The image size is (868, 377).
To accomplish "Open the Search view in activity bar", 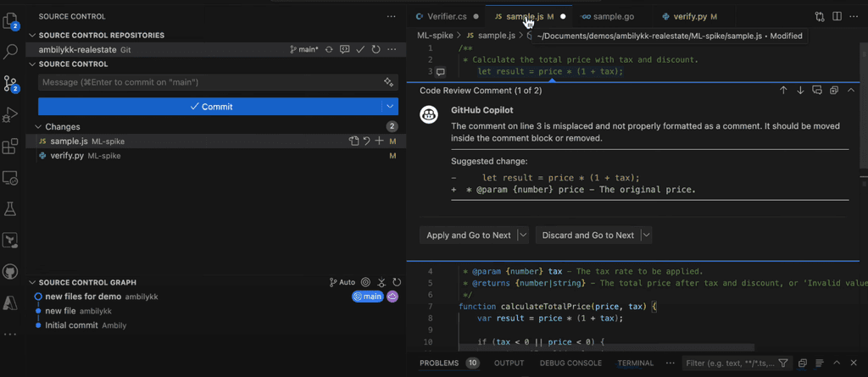I will 10,52.
